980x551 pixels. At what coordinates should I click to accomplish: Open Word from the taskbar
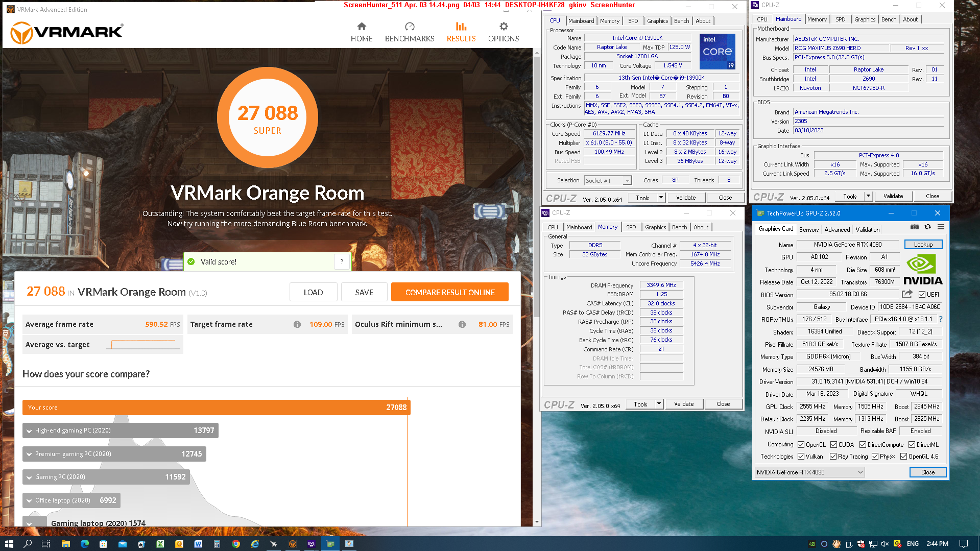(198, 543)
